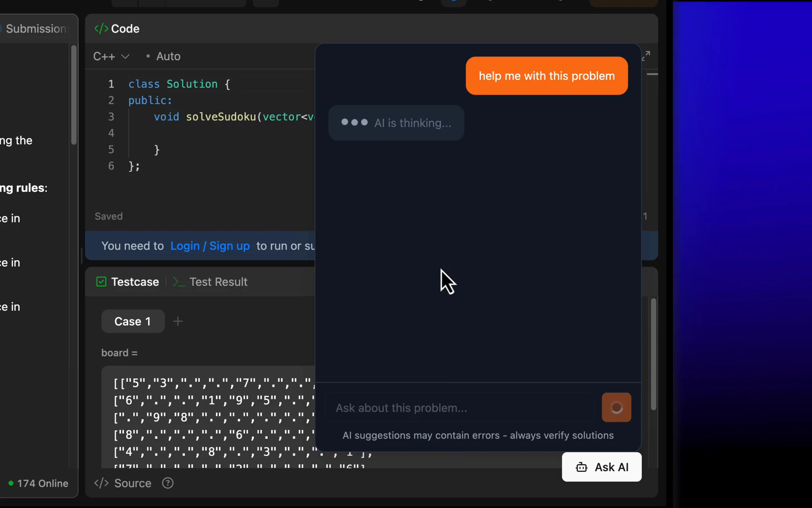Focus the Ask about this problem field

[460, 408]
